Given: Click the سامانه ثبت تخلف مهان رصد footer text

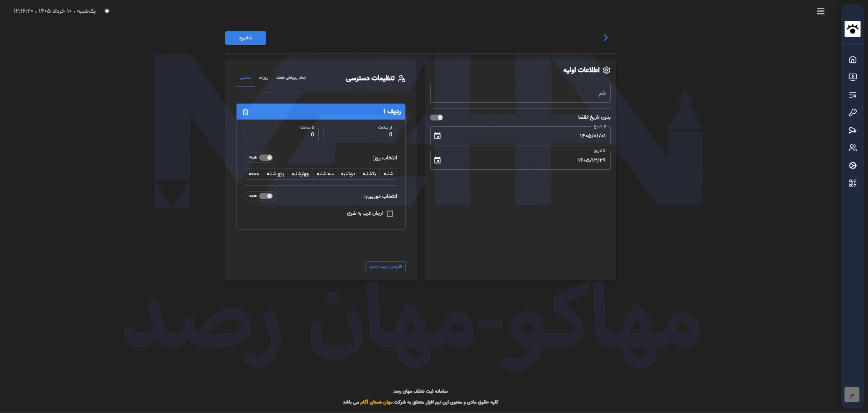Looking at the screenshot, I should pos(421,391).
